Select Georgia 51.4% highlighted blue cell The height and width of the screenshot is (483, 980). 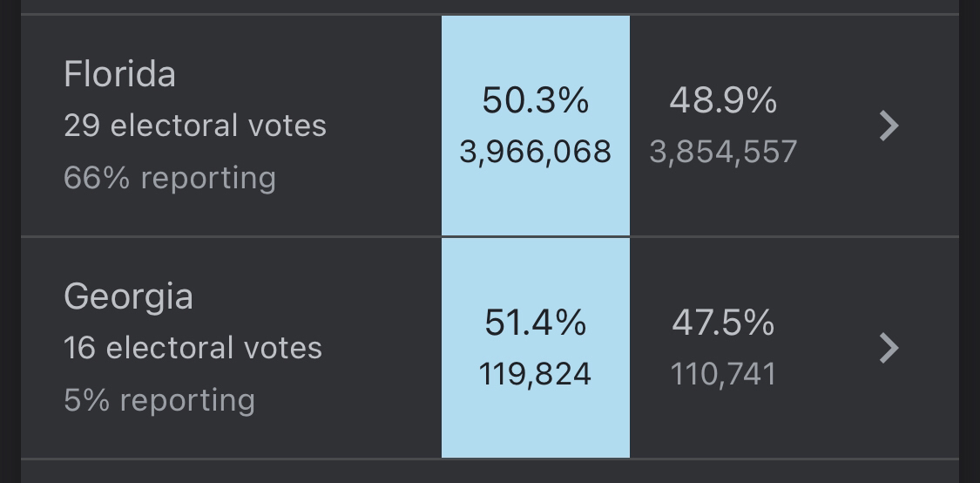[x=536, y=348]
